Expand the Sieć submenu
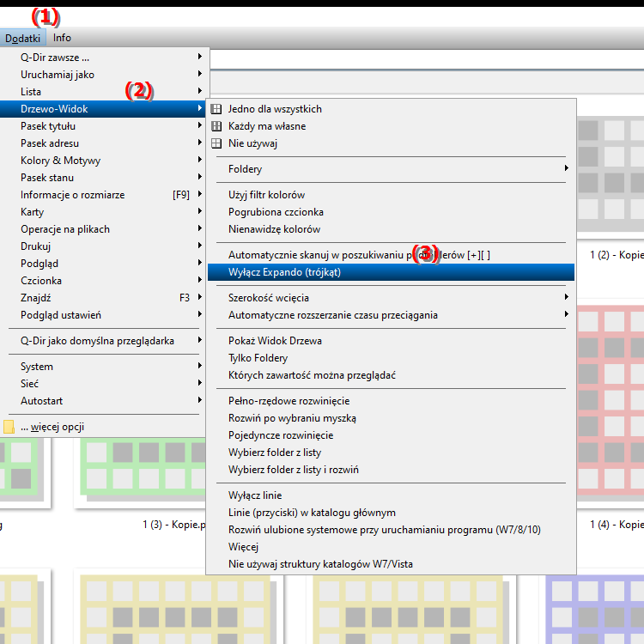This screenshot has width=644, height=644. coord(103,384)
